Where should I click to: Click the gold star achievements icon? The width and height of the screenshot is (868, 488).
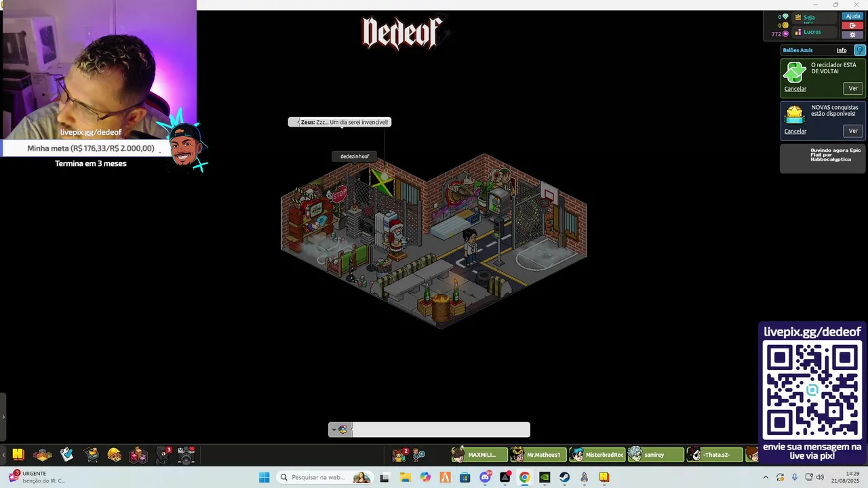(794, 114)
